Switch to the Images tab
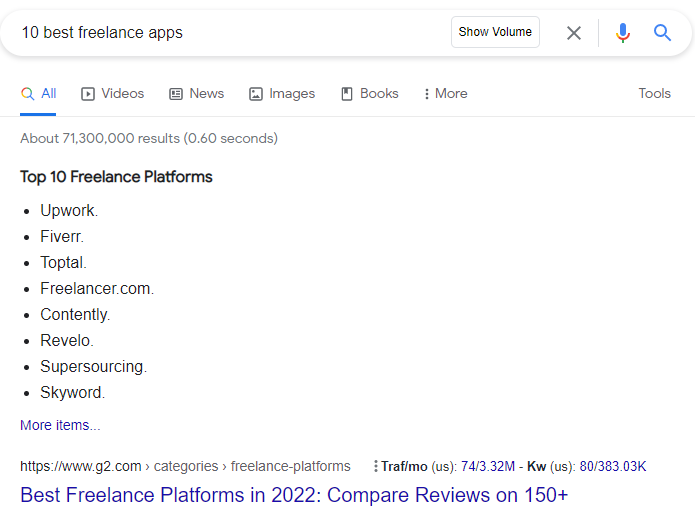The width and height of the screenshot is (695, 507). coord(282,94)
